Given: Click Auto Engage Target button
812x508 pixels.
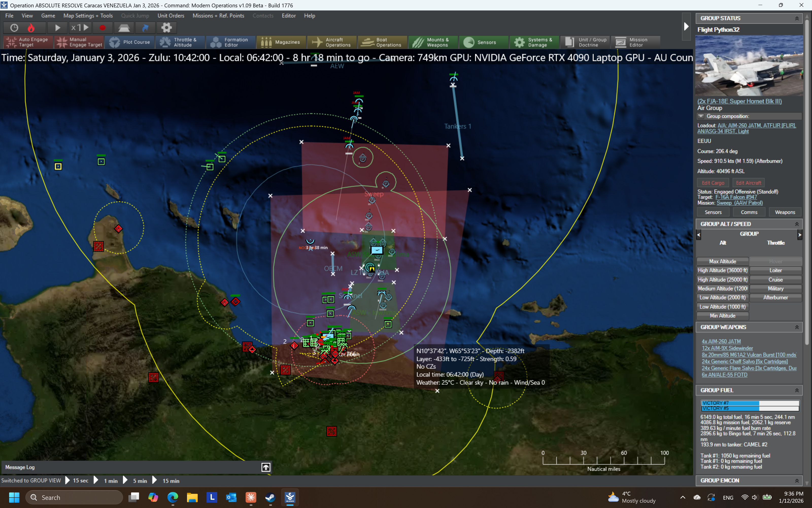Looking at the screenshot, I should point(28,42).
